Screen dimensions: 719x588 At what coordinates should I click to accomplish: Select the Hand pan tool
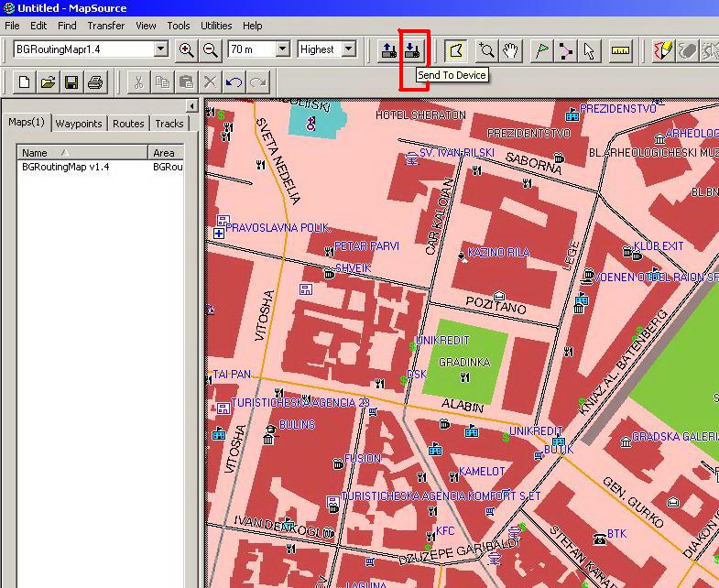click(x=510, y=50)
